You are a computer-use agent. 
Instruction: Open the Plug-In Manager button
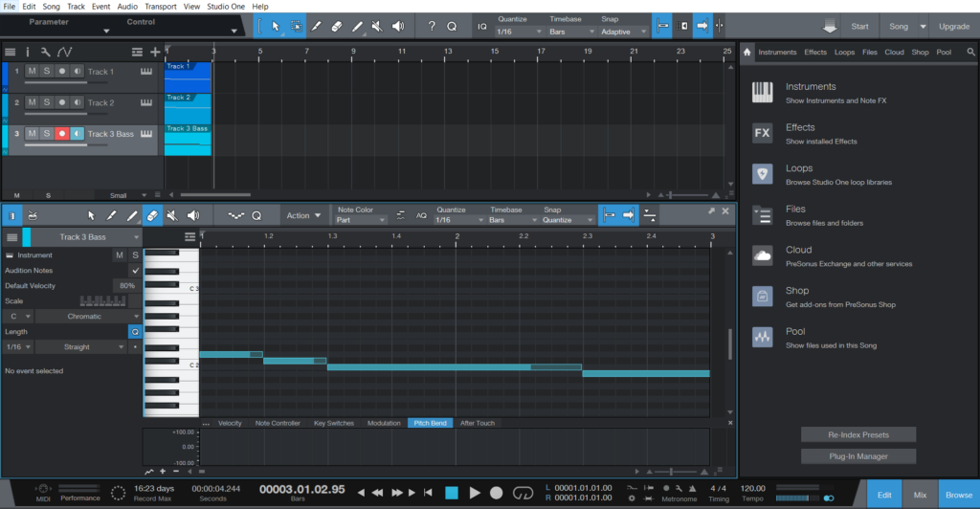tap(858, 456)
